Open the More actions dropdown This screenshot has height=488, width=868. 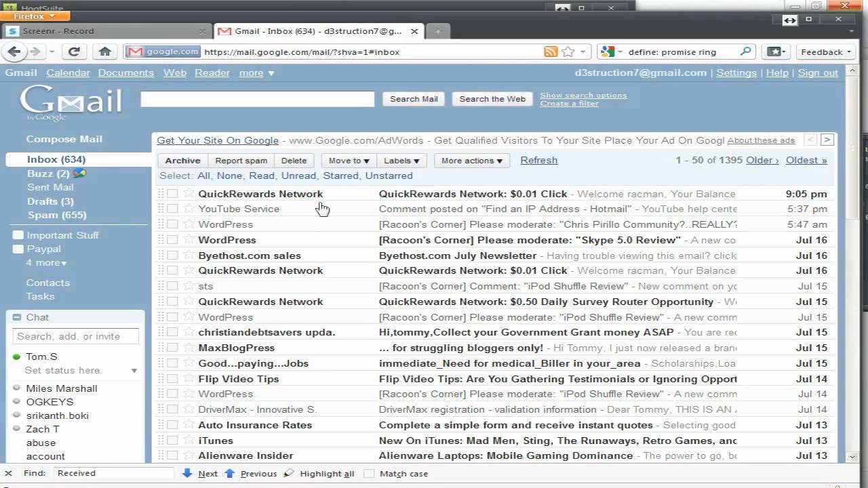471,161
